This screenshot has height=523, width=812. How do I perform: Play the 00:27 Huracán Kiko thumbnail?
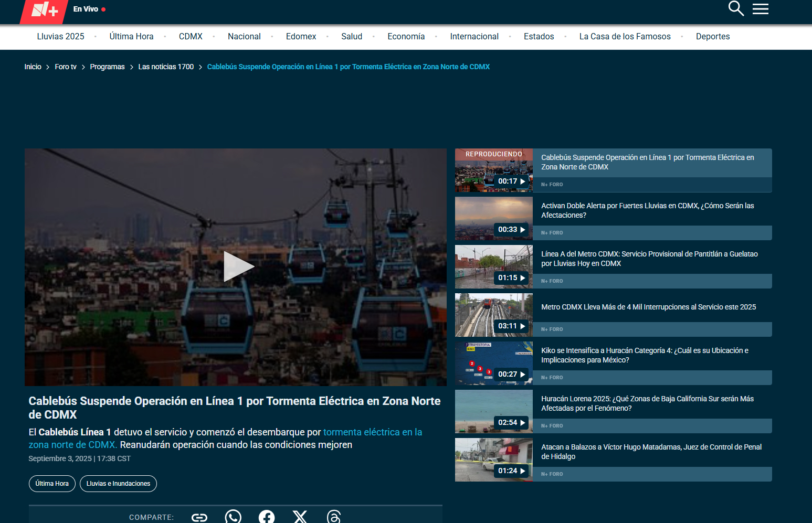[494, 363]
